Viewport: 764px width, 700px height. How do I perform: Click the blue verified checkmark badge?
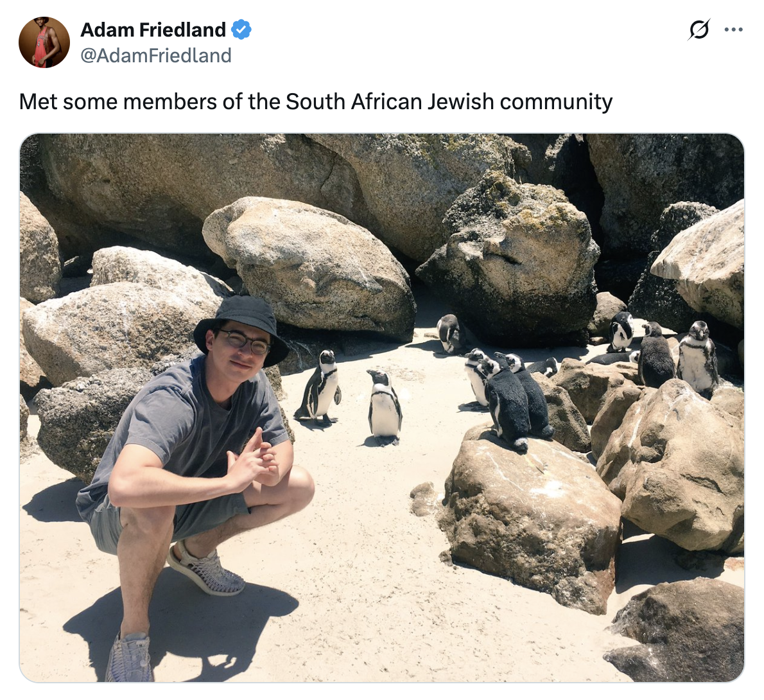coord(241,30)
